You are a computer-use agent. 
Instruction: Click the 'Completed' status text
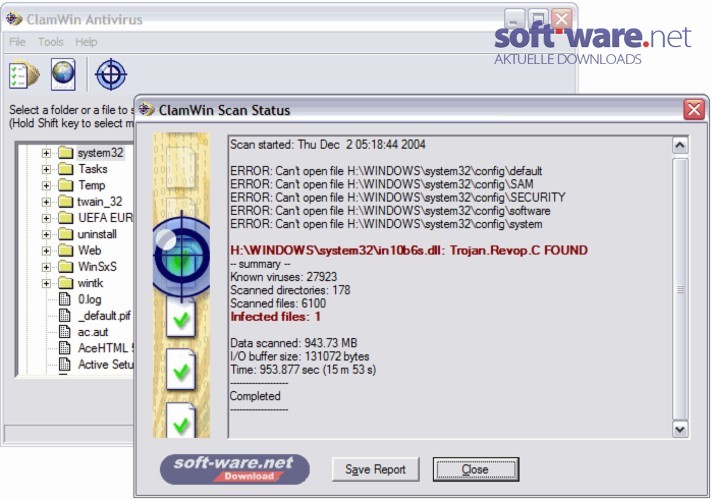click(x=255, y=396)
